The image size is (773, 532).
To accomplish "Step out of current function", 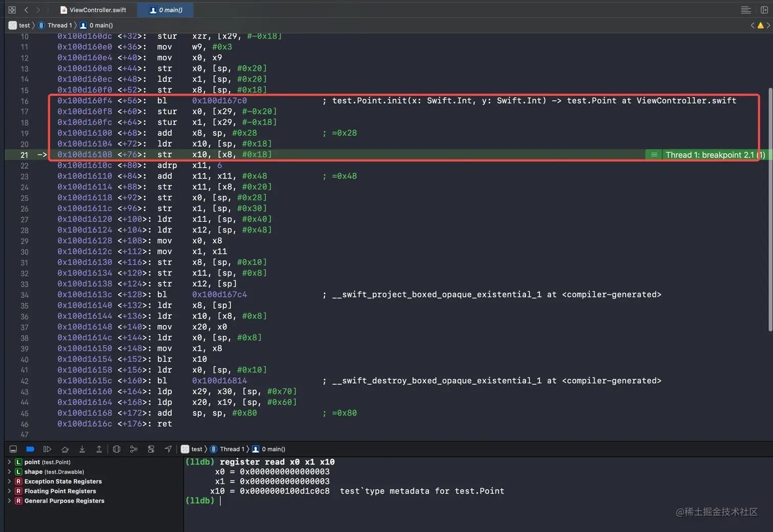I will [x=99, y=449].
